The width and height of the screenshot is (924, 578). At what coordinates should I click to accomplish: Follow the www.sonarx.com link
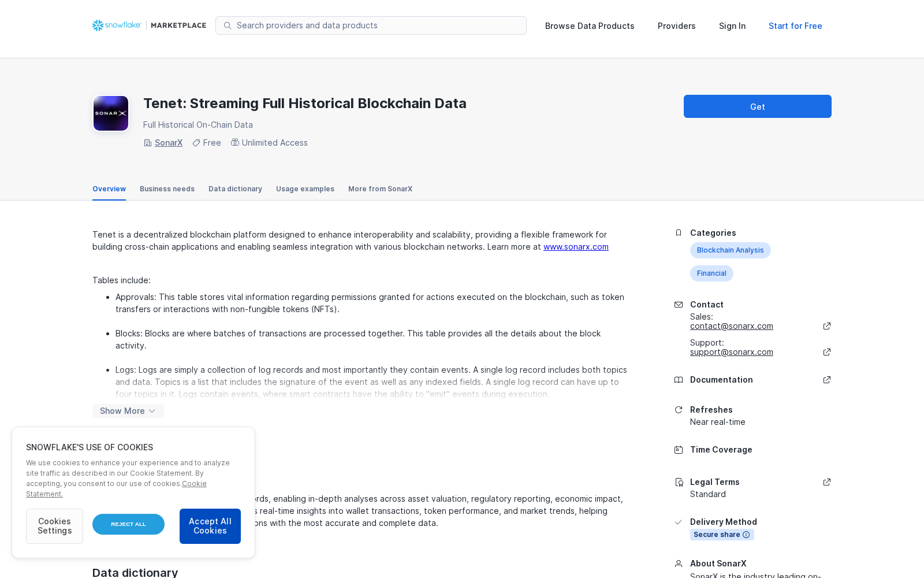(576, 247)
